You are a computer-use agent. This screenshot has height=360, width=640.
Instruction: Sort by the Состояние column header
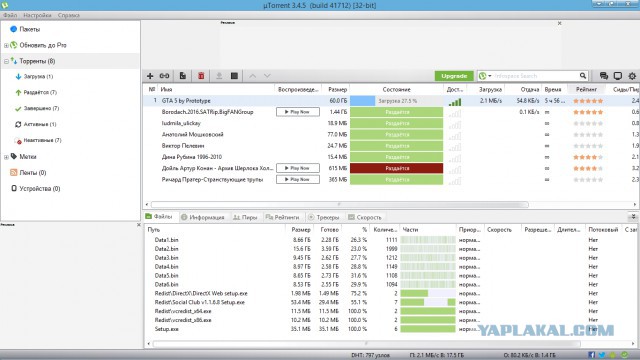click(x=396, y=89)
